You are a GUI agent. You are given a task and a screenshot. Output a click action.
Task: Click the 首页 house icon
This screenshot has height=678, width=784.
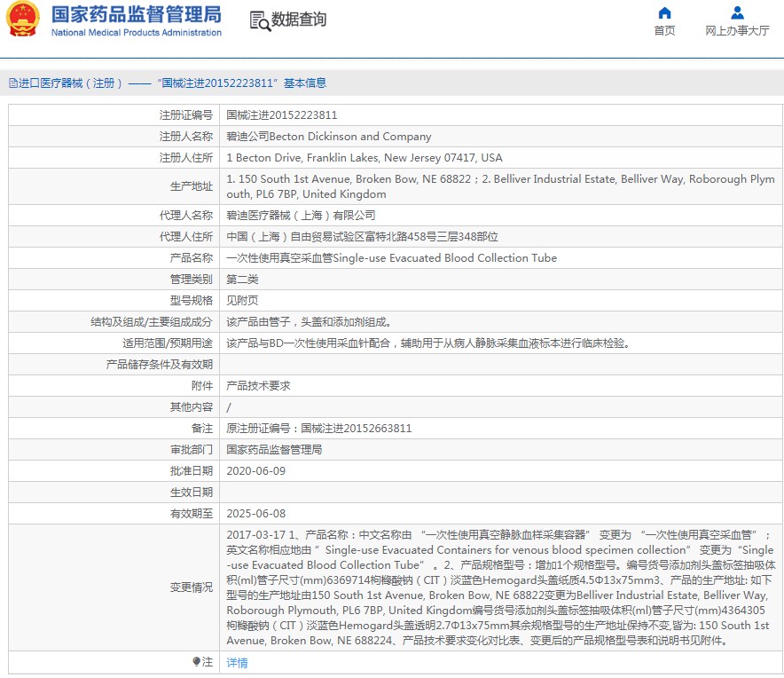pyautogui.click(x=664, y=12)
